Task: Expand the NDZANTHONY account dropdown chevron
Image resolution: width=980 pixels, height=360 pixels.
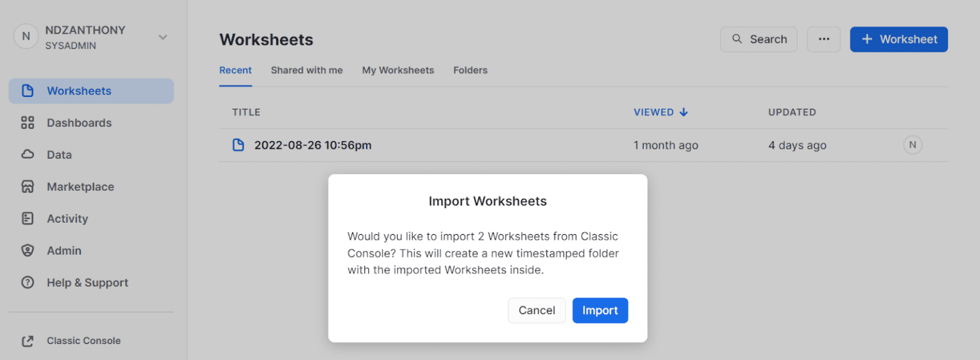Action: click(163, 37)
